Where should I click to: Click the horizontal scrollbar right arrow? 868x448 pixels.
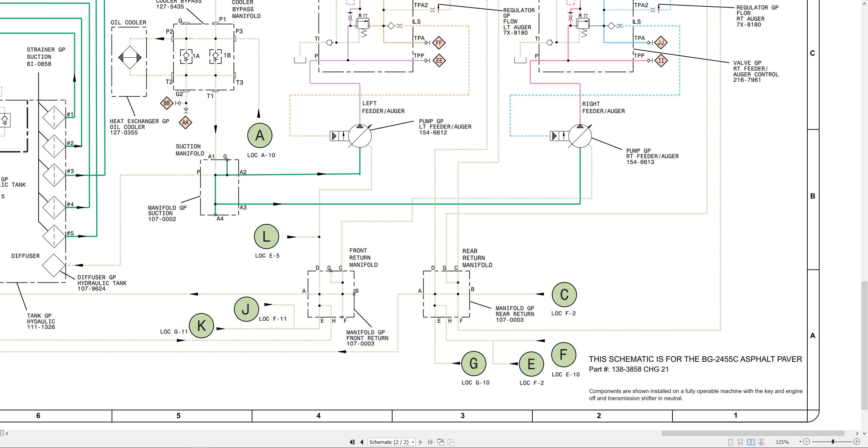pos(857,433)
